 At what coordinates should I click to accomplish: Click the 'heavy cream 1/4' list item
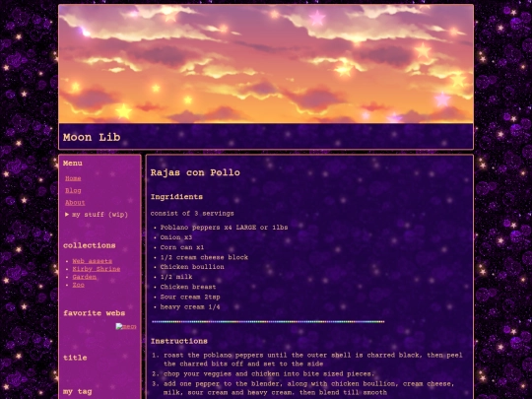coord(190,307)
